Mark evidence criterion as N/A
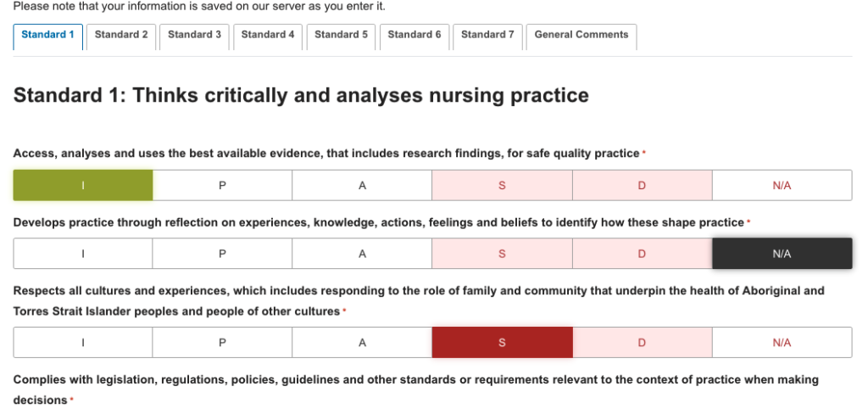This screenshot has height=409, width=868. coord(782,185)
